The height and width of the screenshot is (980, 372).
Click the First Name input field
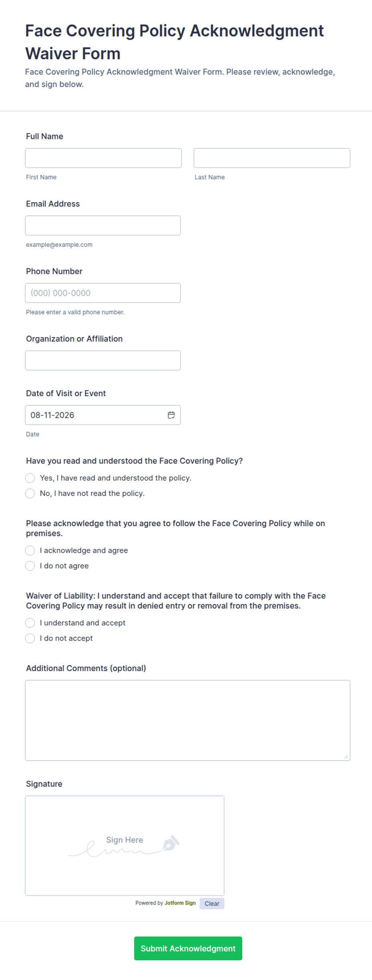pyautogui.click(x=103, y=158)
